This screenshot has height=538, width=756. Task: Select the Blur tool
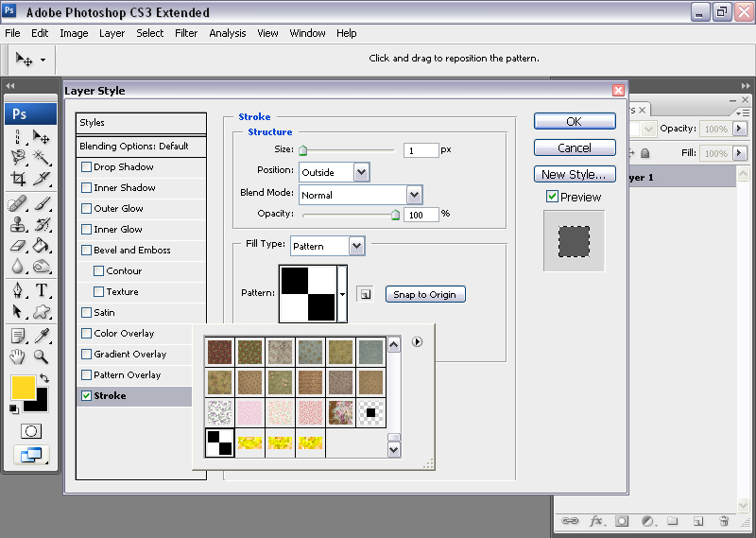click(18, 267)
